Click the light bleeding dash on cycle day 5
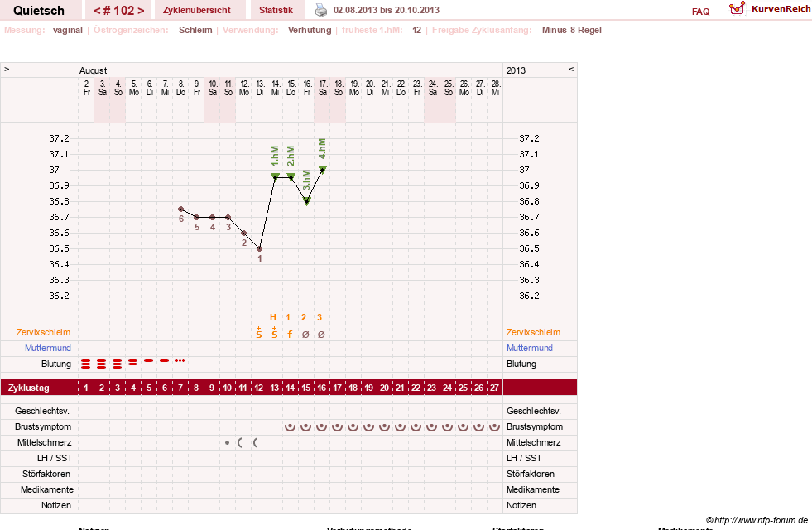The image size is (812, 530). (149, 360)
